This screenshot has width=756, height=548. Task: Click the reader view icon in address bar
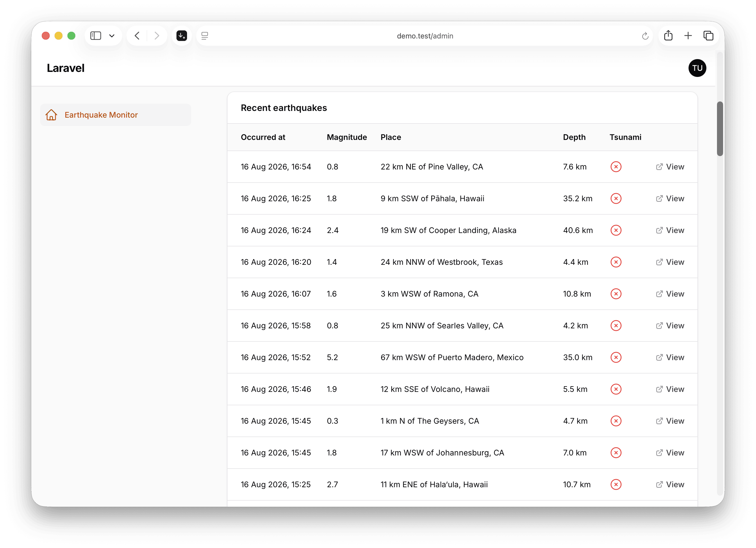[205, 36]
